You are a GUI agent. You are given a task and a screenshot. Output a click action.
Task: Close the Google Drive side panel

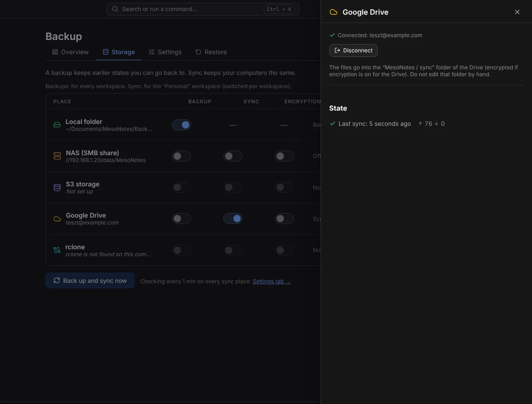(x=517, y=12)
